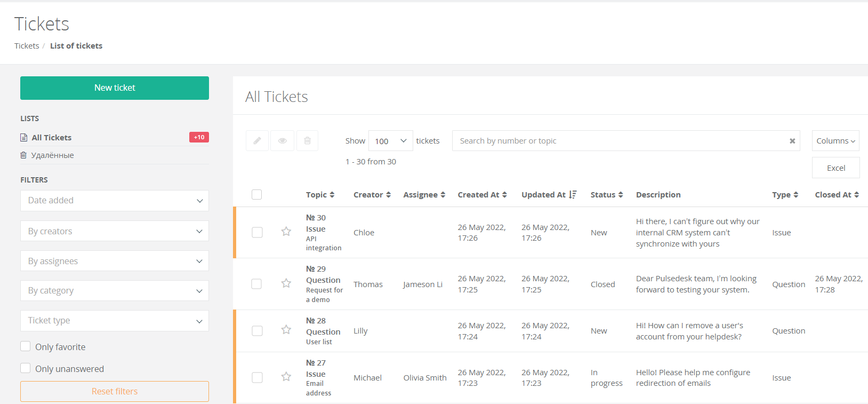Open the By category filter dropdown
The width and height of the screenshot is (868, 404).
tap(115, 291)
